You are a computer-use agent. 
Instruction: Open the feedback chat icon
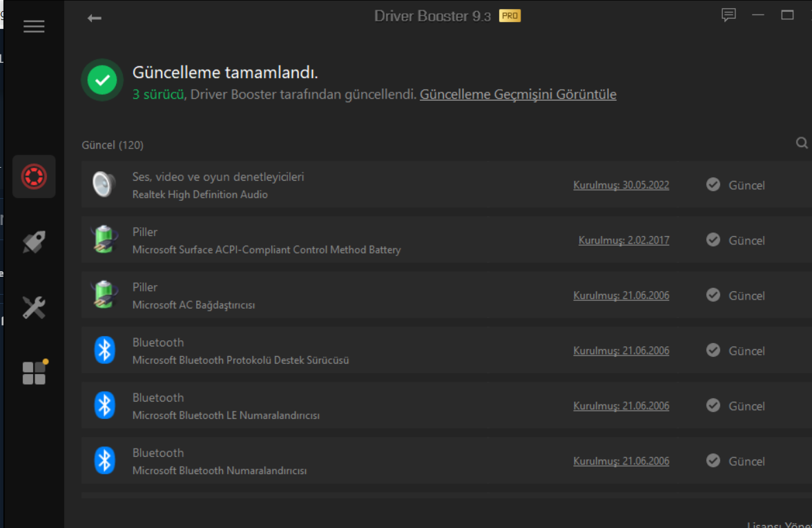point(728,15)
